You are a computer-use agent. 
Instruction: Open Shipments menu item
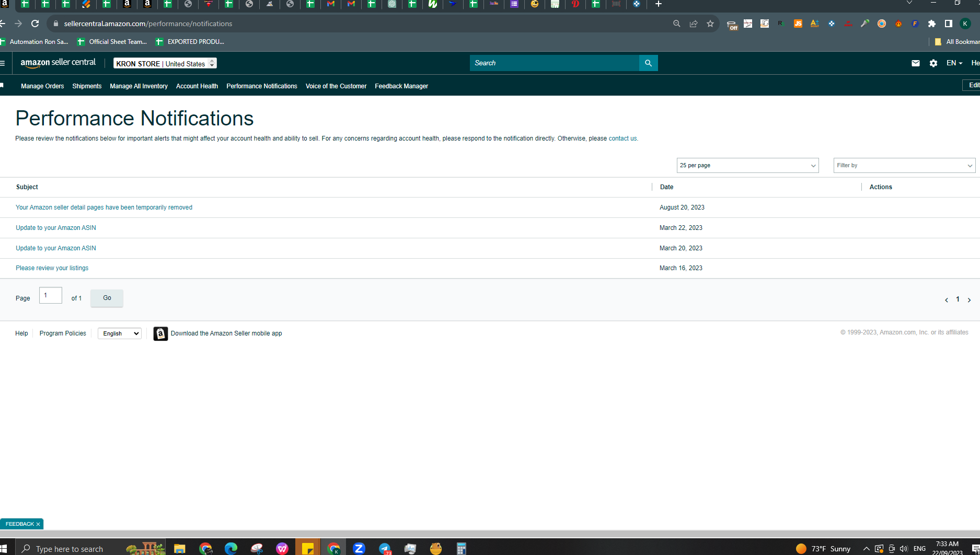pos(87,86)
